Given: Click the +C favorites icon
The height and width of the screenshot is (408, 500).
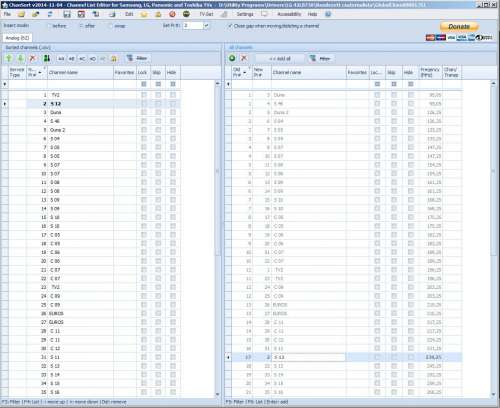Looking at the screenshot, I should point(82,59).
